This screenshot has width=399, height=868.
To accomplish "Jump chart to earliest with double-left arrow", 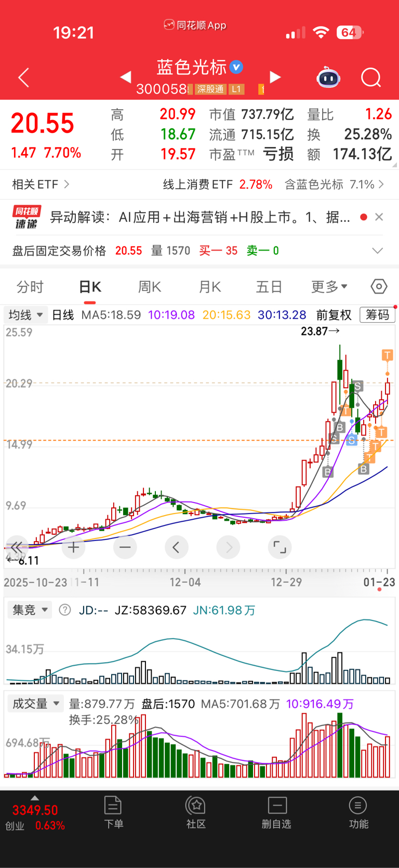I will point(17,547).
